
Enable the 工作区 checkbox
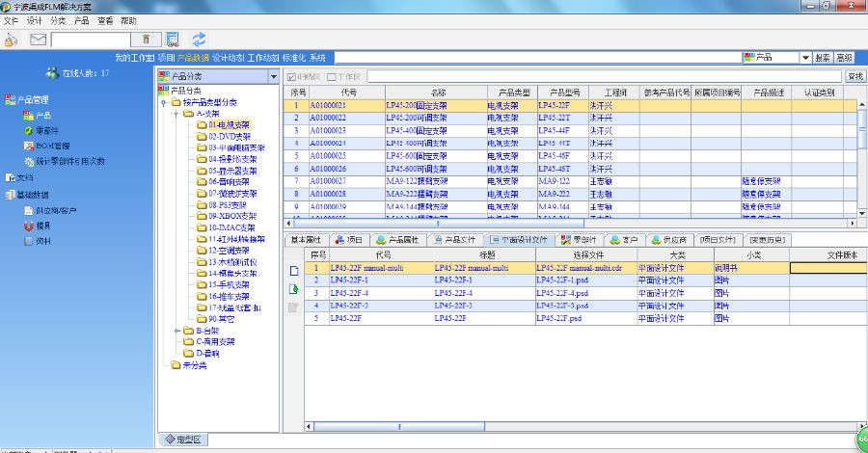point(333,76)
